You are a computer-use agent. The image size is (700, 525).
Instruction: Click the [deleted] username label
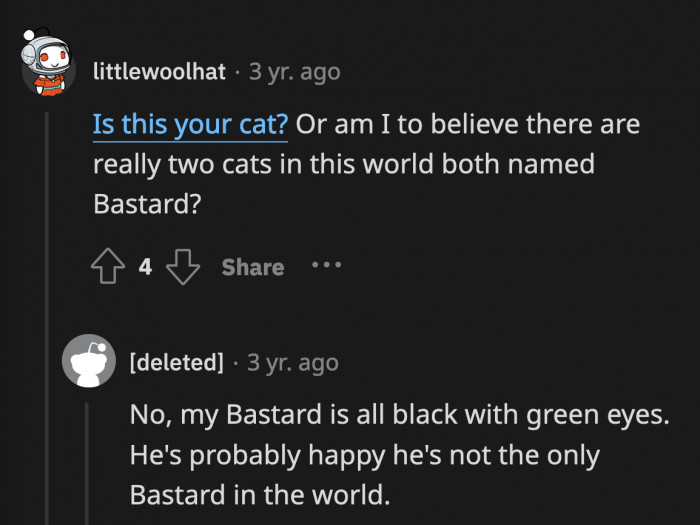pyautogui.click(x=176, y=362)
